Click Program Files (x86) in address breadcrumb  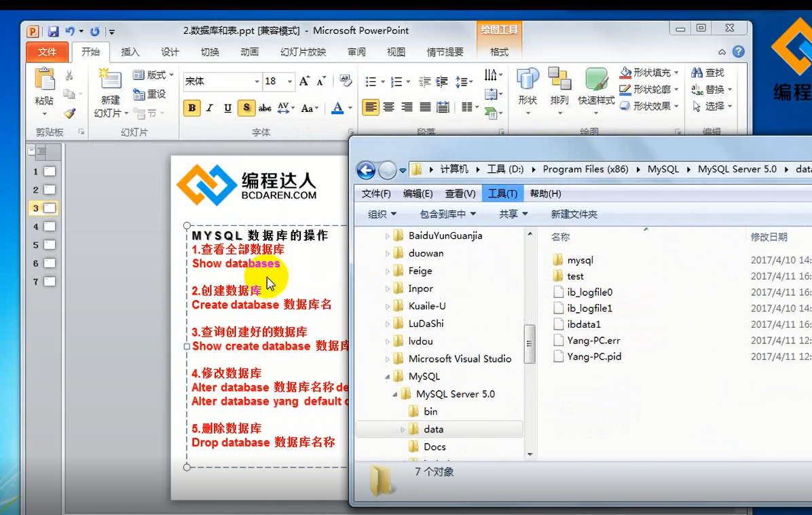(585, 169)
